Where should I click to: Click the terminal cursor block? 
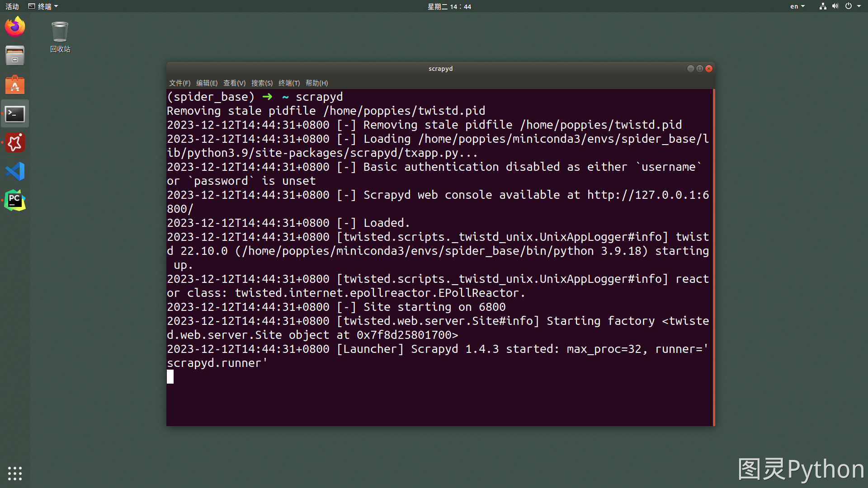(x=170, y=377)
